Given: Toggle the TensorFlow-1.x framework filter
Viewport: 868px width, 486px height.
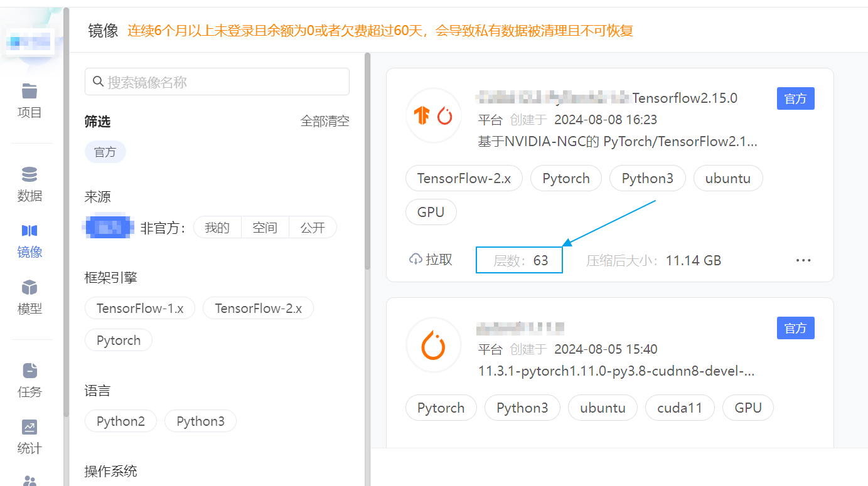Looking at the screenshot, I should pos(140,309).
